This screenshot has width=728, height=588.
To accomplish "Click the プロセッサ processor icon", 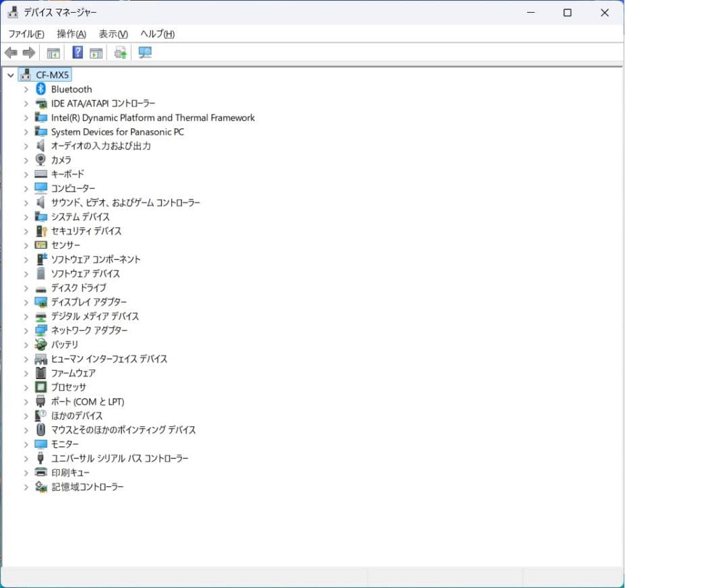I will click(40, 387).
